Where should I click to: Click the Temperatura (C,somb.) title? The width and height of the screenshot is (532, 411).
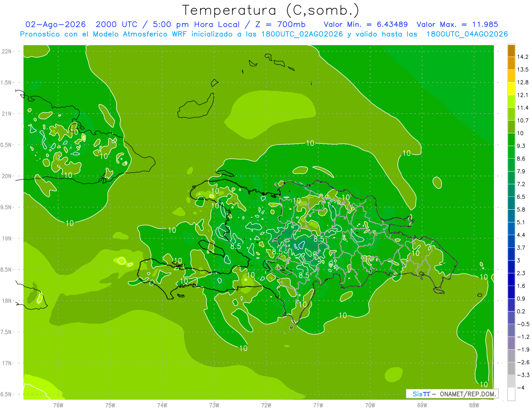coord(271,10)
